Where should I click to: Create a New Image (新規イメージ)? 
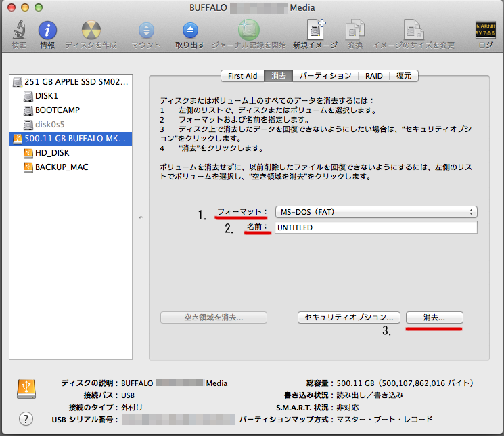click(316, 30)
